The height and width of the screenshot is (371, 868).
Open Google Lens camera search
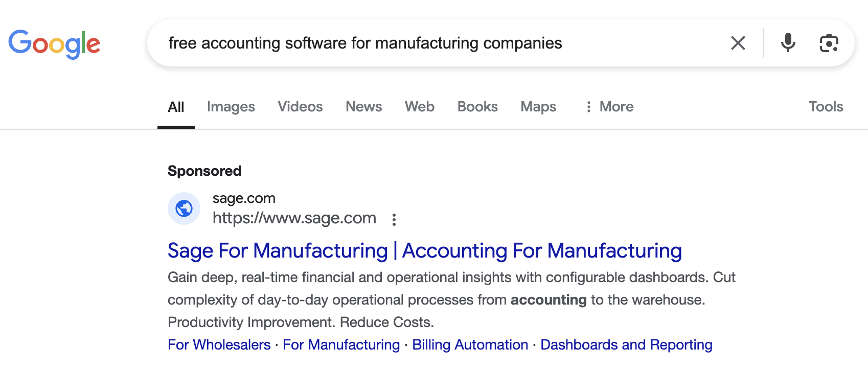click(x=829, y=43)
